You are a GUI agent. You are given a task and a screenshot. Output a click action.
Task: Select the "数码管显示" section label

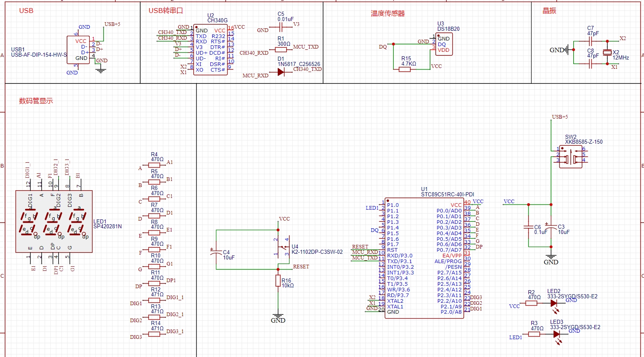(36, 101)
